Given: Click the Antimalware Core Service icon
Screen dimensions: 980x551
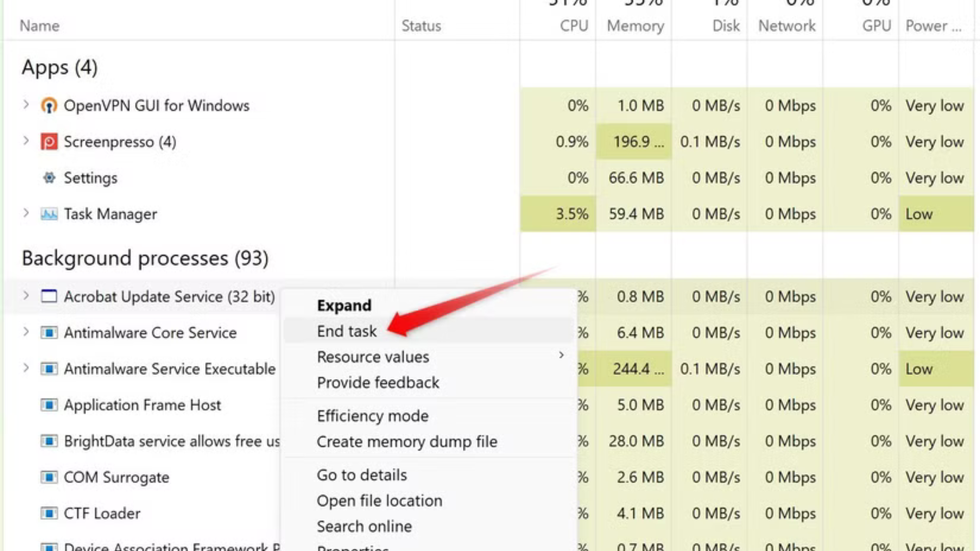Looking at the screenshot, I should coord(49,333).
